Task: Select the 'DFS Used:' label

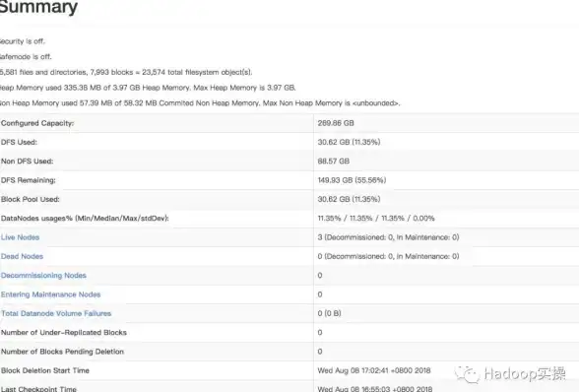Action: point(19,142)
